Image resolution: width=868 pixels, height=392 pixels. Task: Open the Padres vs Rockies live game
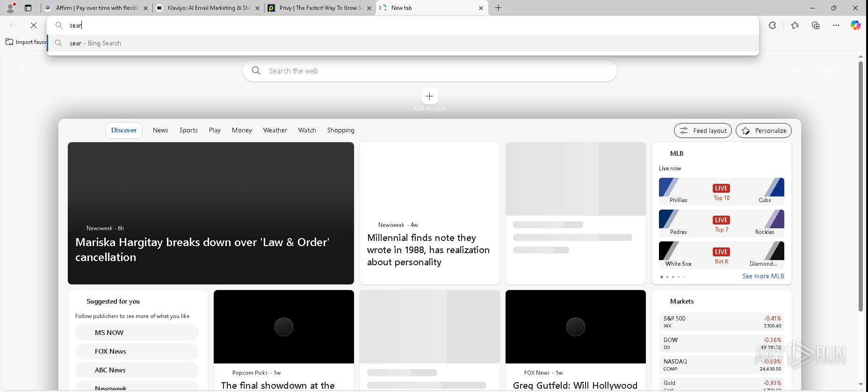(722, 223)
